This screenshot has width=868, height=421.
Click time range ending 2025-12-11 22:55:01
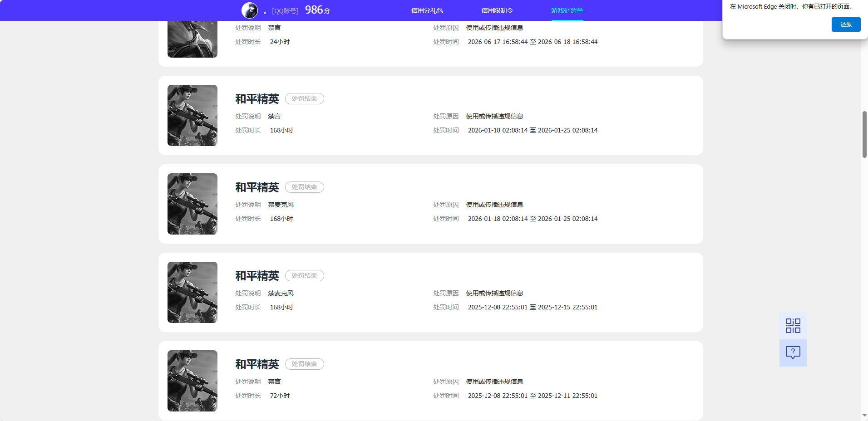tap(533, 396)
